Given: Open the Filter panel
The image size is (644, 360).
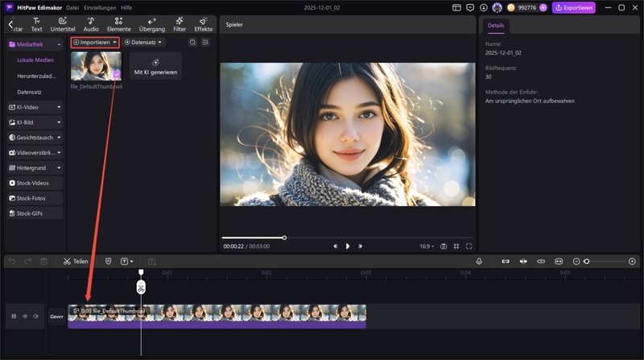Looking at the screenshot, I should point(180,24).
